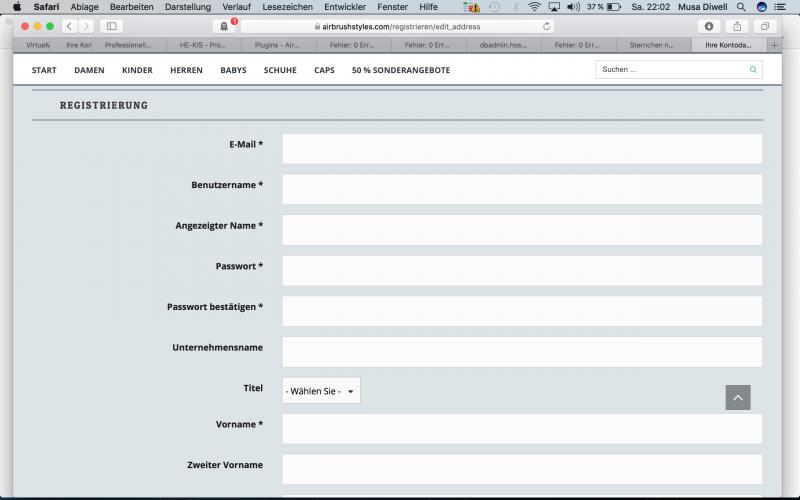Click the Share icon in Safari toolbar
800x500 pixels.
coord(737,26)
